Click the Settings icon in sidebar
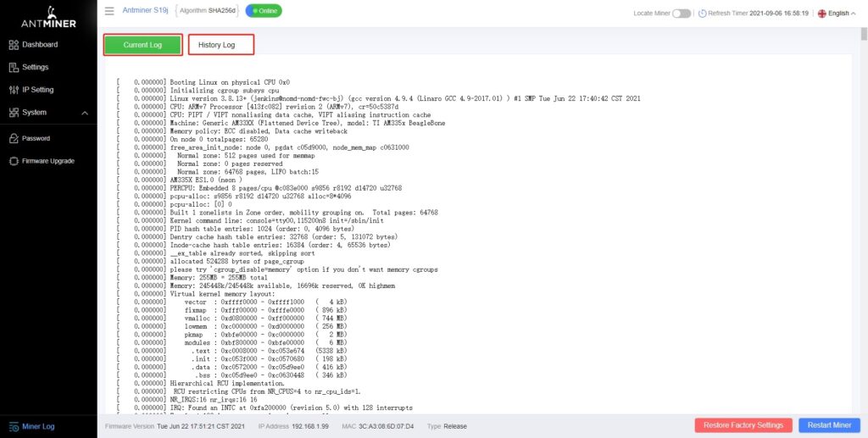This screenshot has width=868, height=438. pos(14,68)
